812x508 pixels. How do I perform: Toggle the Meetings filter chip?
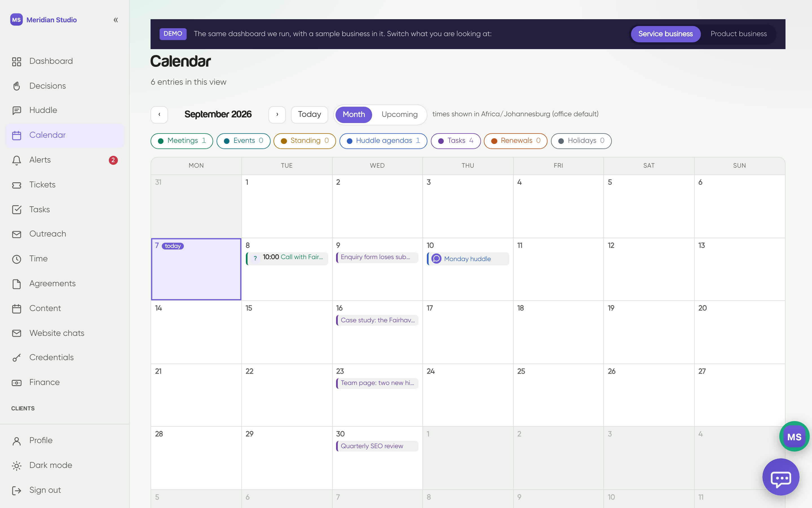point(182,141)
